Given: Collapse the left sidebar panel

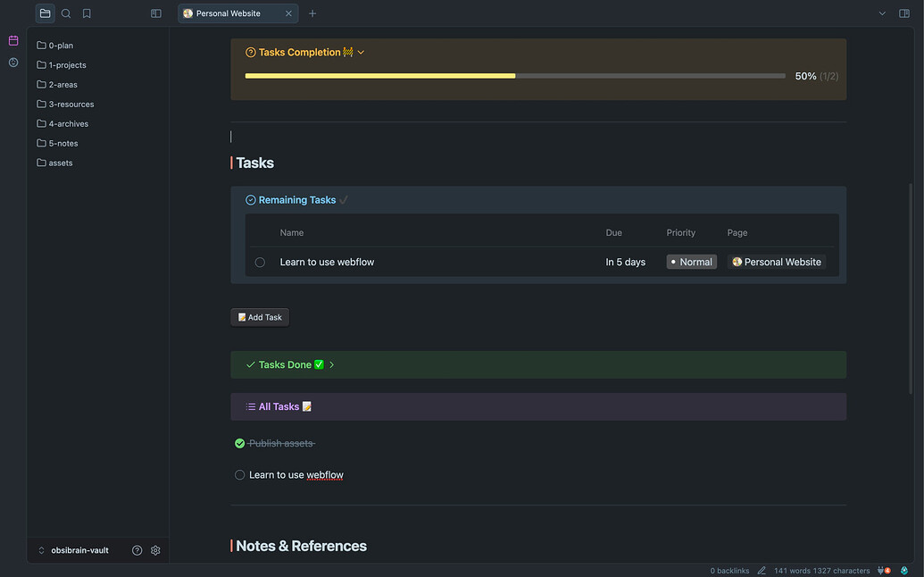Looking at the screenshot, I should coord(155,13).
